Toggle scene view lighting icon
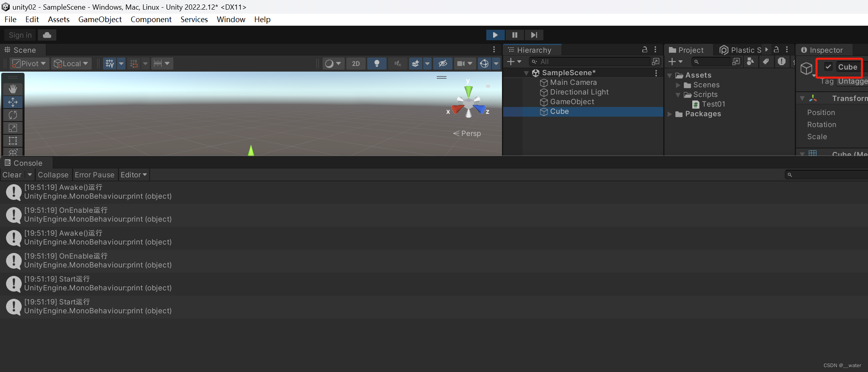 [376, 63]
